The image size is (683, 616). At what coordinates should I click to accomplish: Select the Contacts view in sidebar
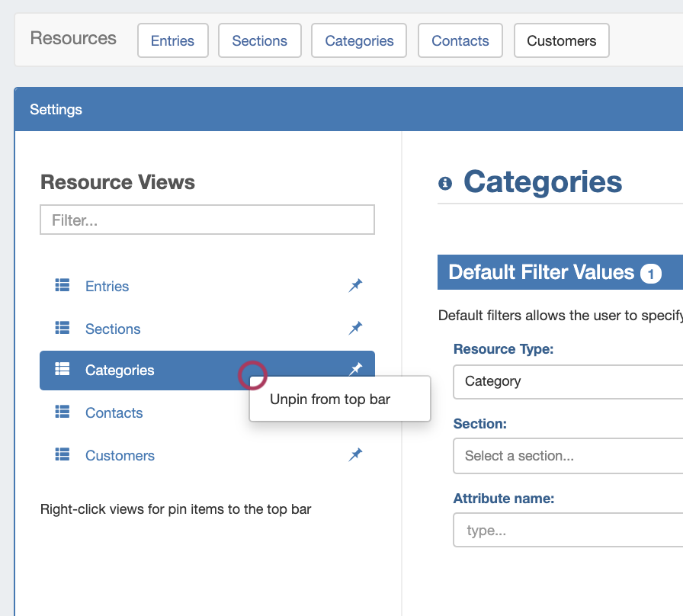click(114, 412)
